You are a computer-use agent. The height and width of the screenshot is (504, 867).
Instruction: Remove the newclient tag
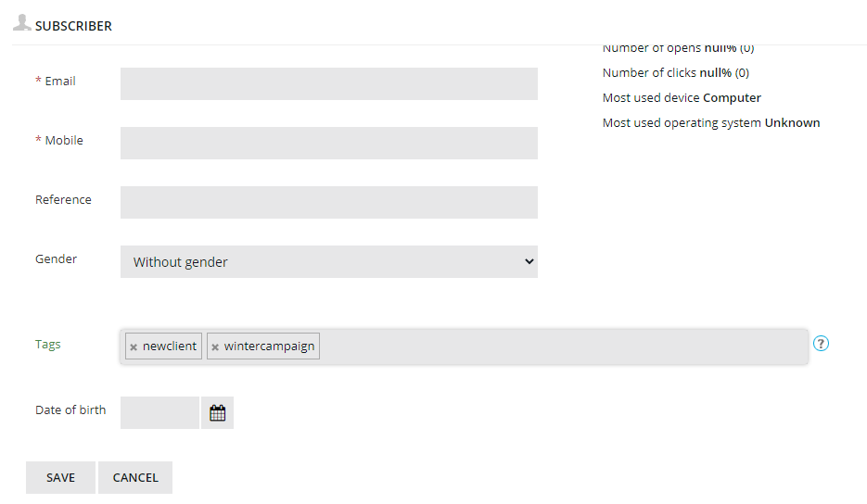(x=134, y=346)
